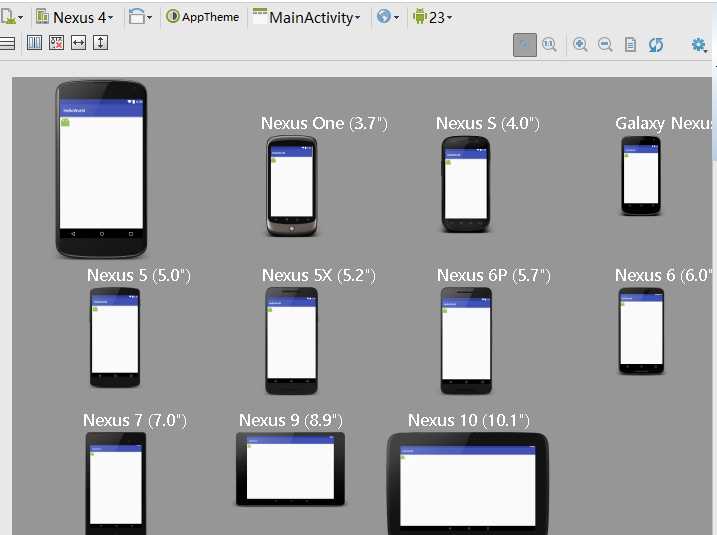Screen dimensions: 717x535
Task: Click the zoom to actual size 1:1 icon
Action: coord(549,45)
